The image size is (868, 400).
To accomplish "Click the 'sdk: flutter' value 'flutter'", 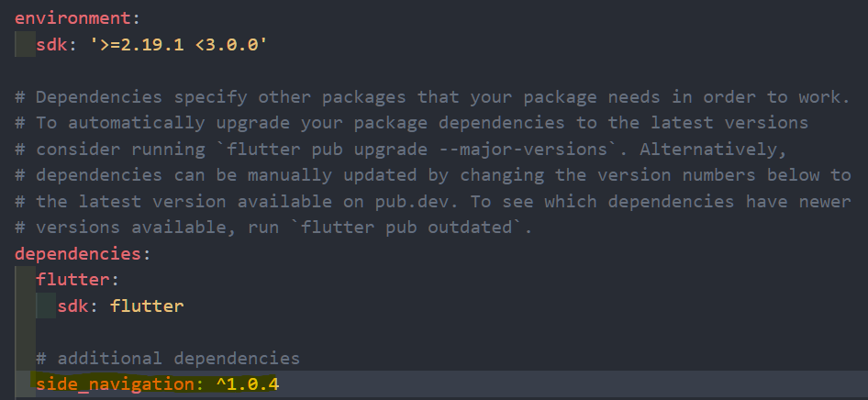I will [x=147, y=306].
